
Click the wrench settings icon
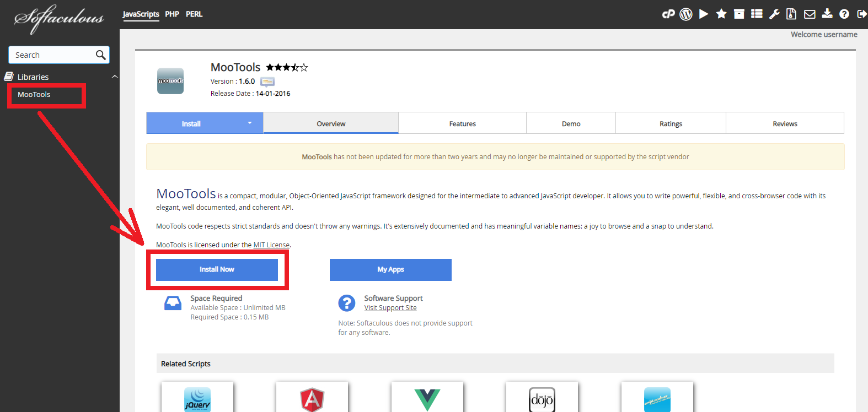tap(774, 14)
